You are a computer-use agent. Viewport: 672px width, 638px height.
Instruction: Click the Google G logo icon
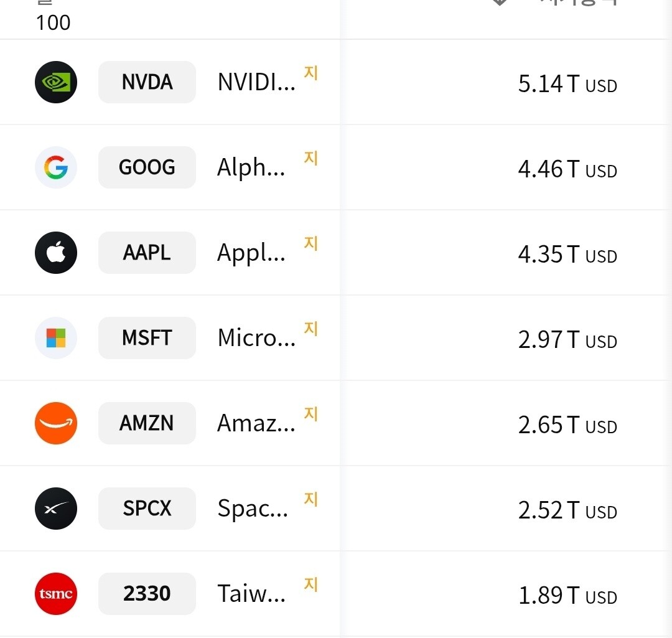(x=56, y=167)
